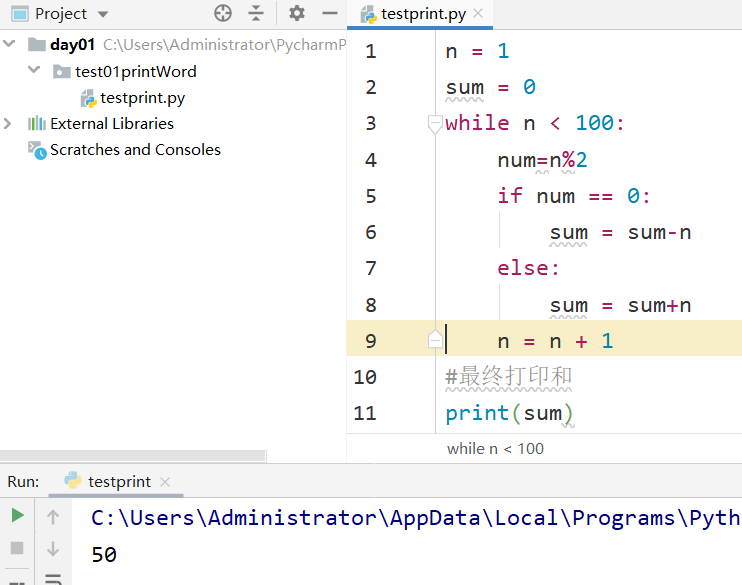Click 'sum = 0' on line 2
This screenshot has width=742, height=585.
(490, 88)
